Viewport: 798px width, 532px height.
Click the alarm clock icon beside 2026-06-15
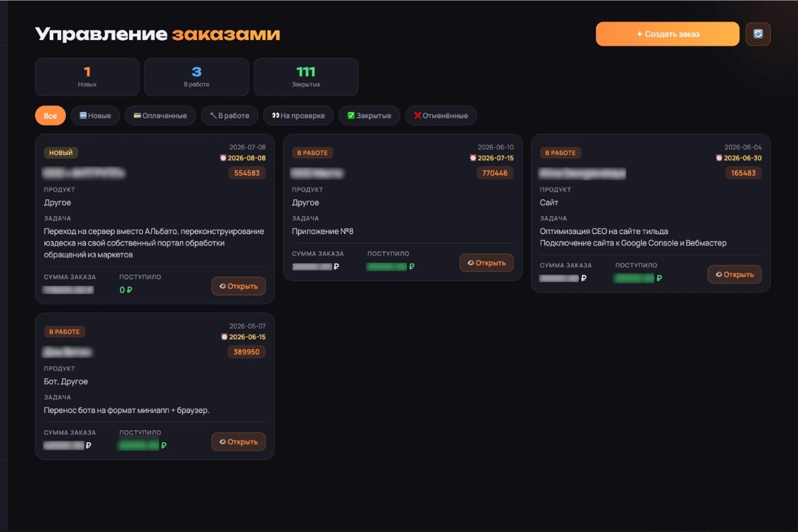(224, 337)
